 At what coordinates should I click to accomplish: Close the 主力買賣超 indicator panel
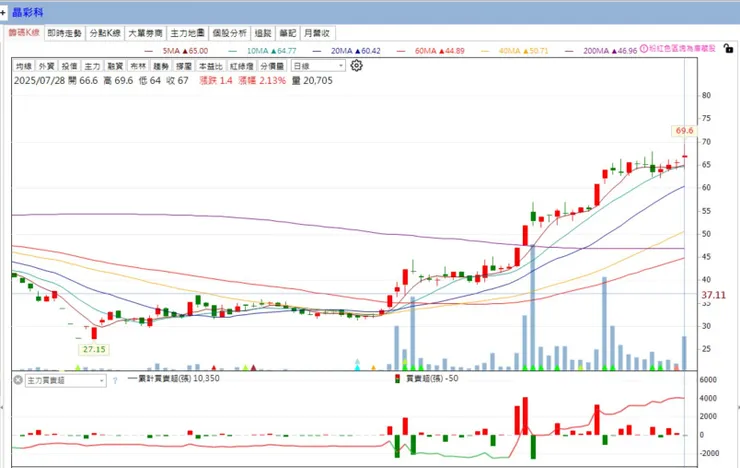(x=18, y=380)
